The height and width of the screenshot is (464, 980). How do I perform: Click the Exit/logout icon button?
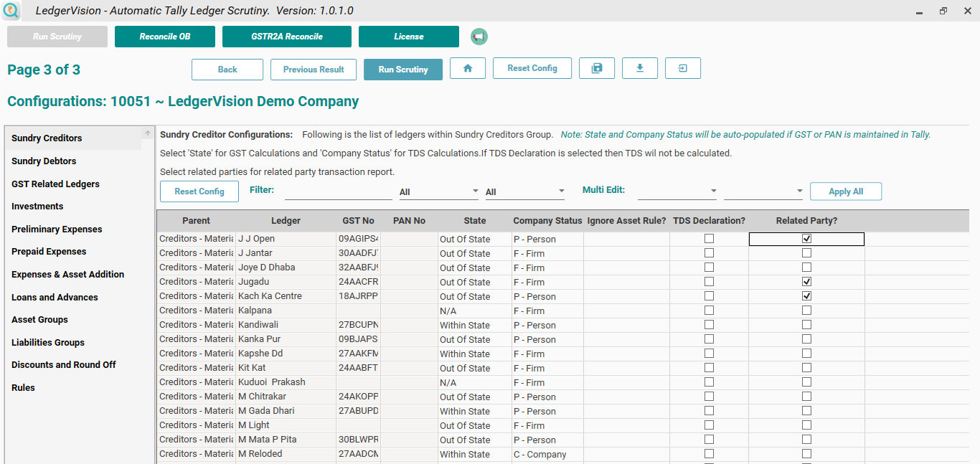point(682,69)
